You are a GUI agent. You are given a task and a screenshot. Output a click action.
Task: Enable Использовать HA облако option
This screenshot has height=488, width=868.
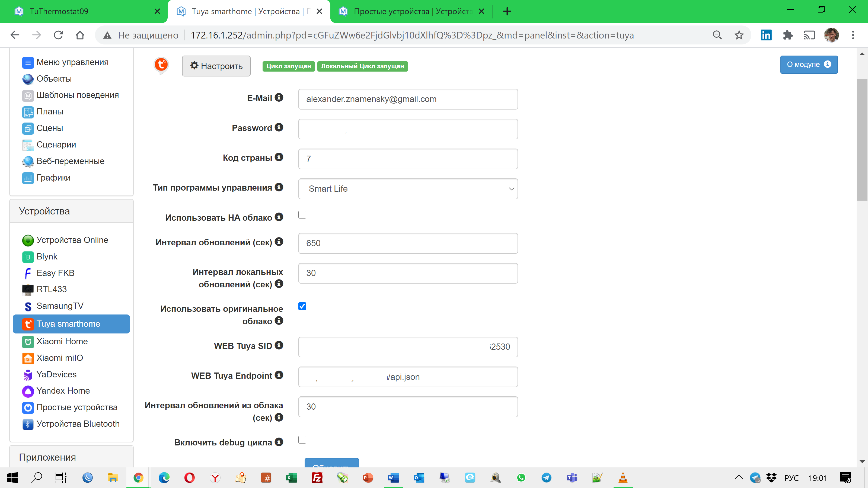(302, 214)
